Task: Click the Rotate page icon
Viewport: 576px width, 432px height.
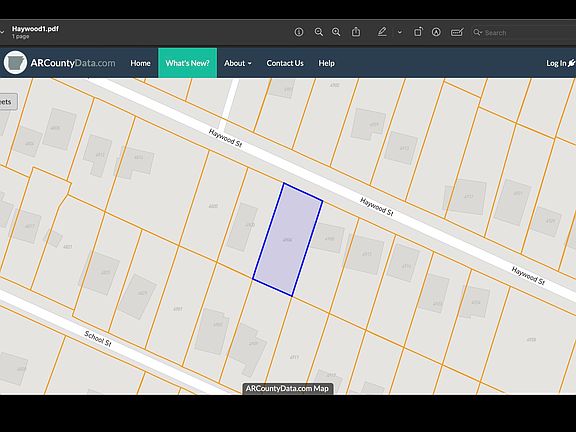Action: (418, 32)
